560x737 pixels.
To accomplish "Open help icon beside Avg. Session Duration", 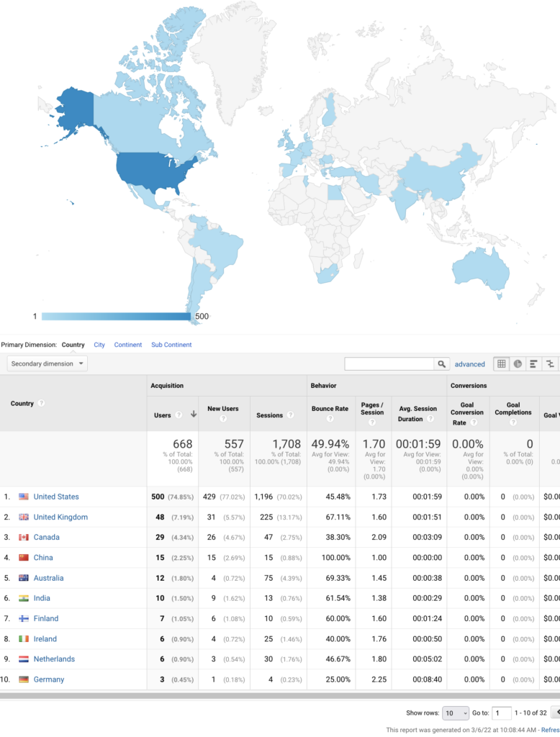I will click(430, 419).
